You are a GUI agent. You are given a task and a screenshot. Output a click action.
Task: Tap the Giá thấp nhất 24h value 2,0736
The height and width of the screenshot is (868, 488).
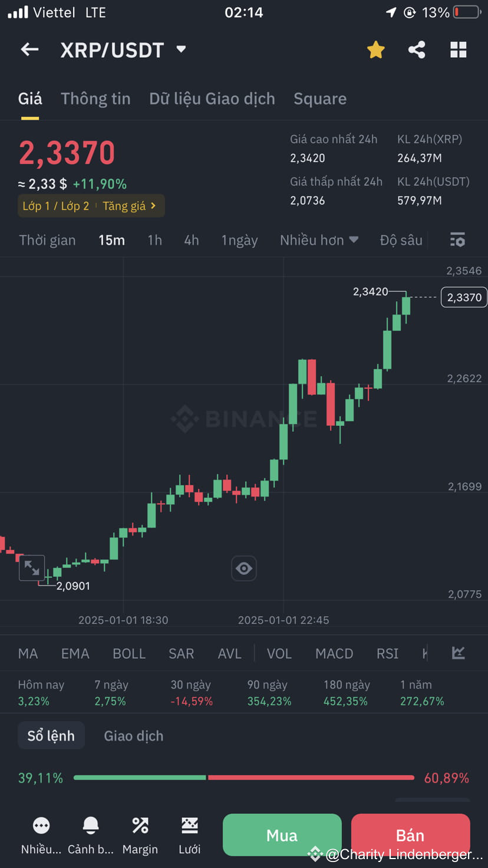(308, 200)
